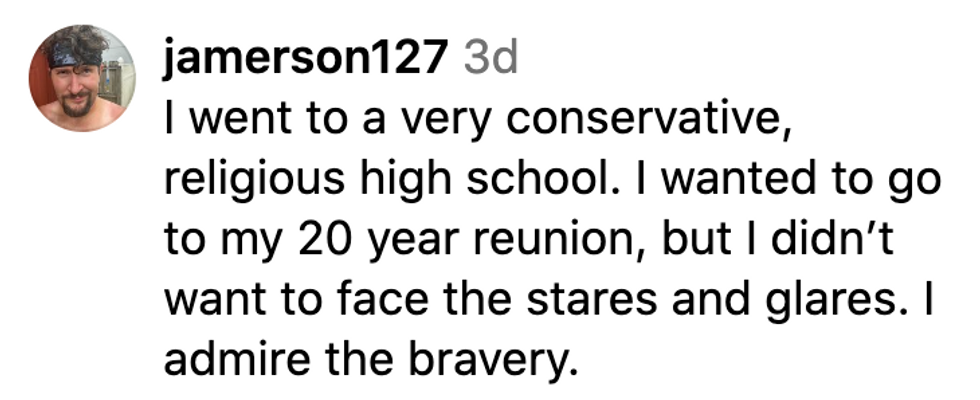Viewport: 980px width, 400px height.
Task: Click the word 'stares' in the comment
Action: point(591,298)
